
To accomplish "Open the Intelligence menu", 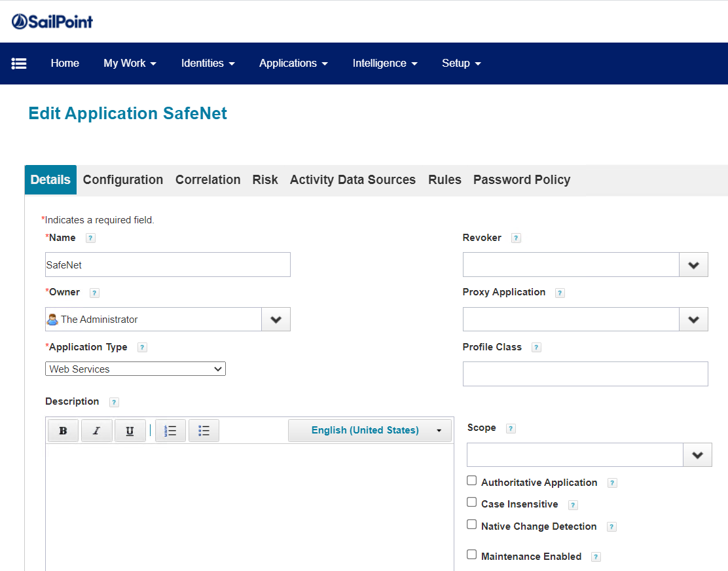I will click(x=385, y=63).
